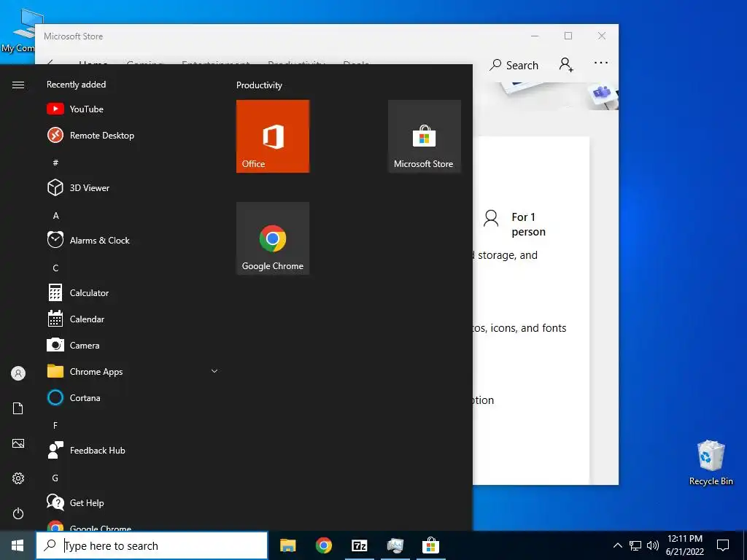Image resolution: width=747 pixels, height=560 pixels.
Task: Open Alarms & Clock app
Action: pos(132,240)
